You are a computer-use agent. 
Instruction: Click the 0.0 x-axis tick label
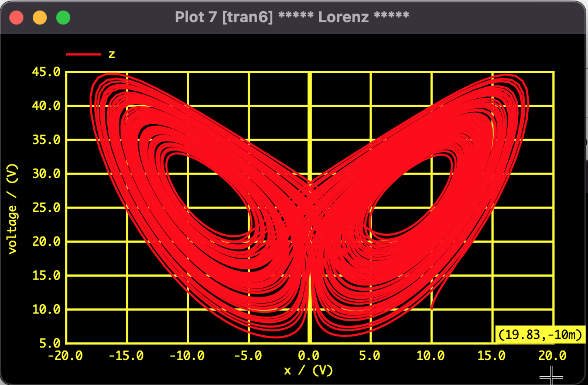(x=309, y=356)
